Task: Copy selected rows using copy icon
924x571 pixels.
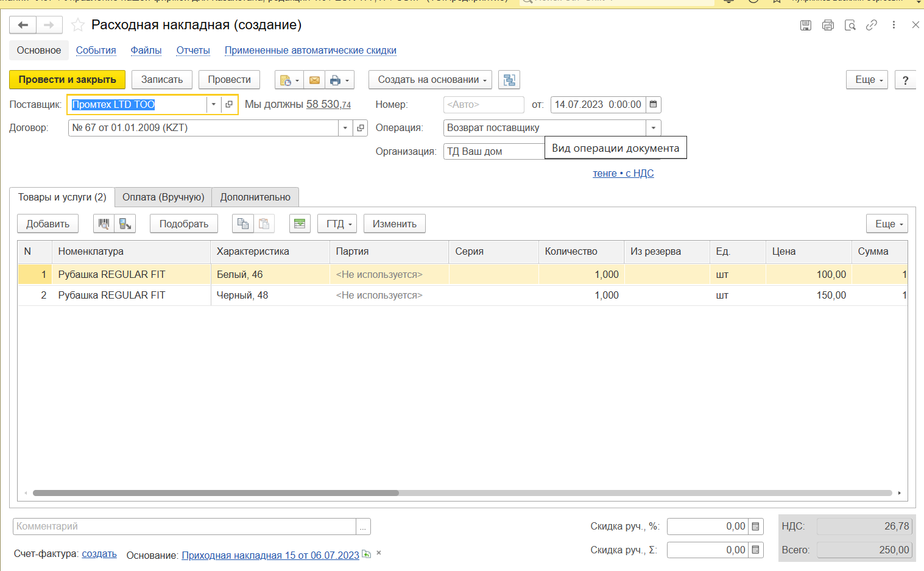Action: coord(242,224)
